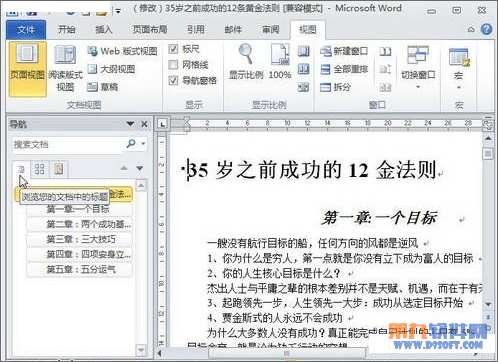Image resolution: width=498 pixels, height=362 pixels.
Task: Switch to Draft view
Action: point(103,87)
